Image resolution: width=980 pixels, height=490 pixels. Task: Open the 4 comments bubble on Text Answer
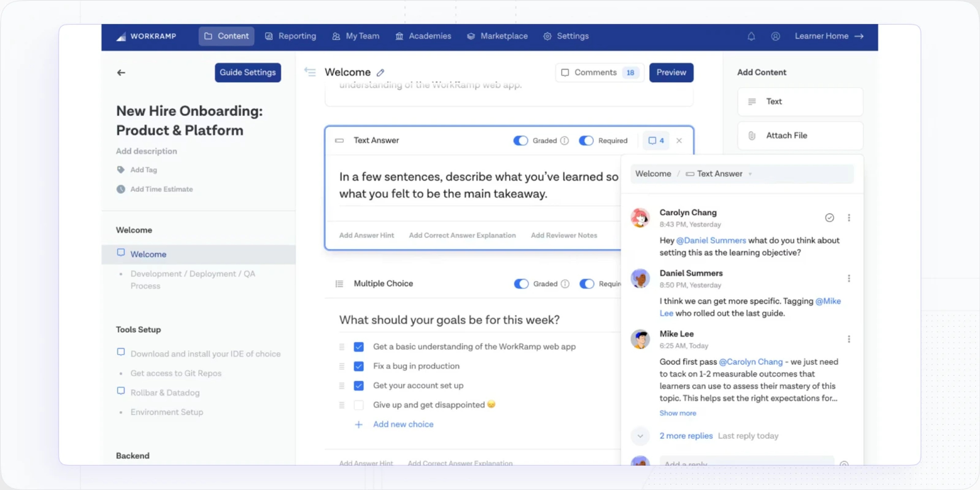656,140
